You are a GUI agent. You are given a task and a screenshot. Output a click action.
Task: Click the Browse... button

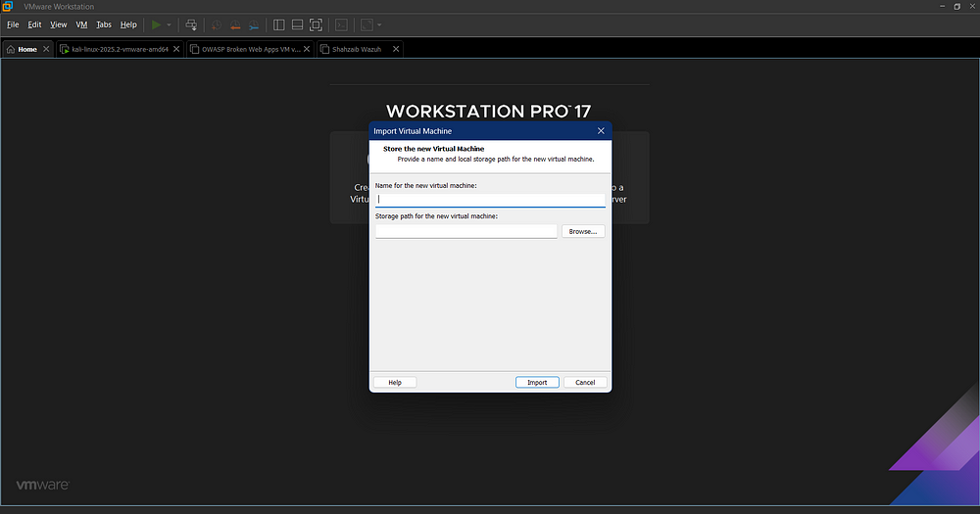click(583, 232)
